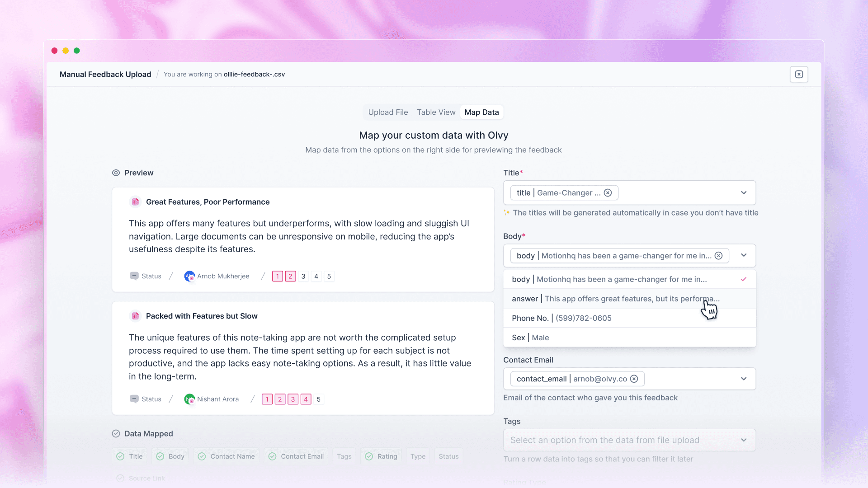Expand the Title dropdown chevron
This screenshot has width=868, height=488.
pos(744,193)
